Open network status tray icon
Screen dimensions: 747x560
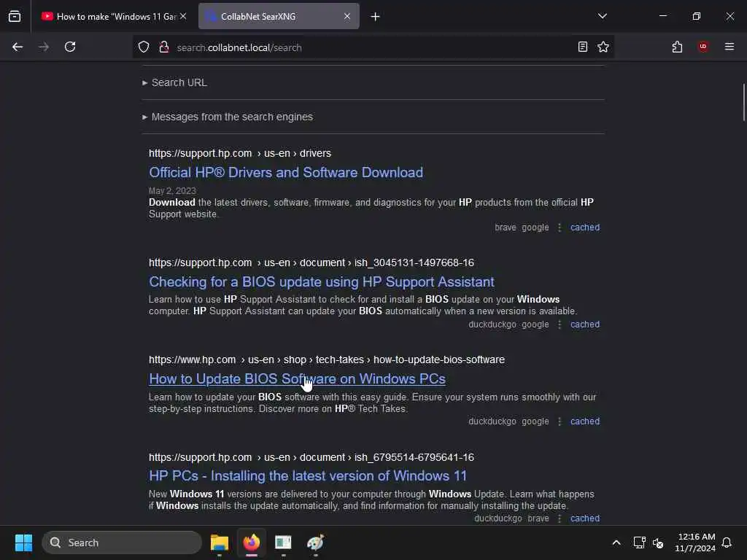click(639, 542)
